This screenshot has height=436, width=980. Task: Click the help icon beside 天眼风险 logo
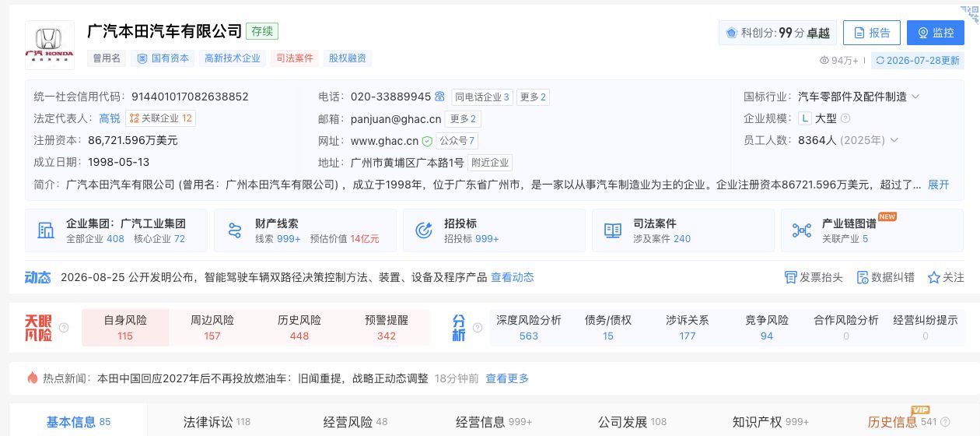click(x=64, y=328)
